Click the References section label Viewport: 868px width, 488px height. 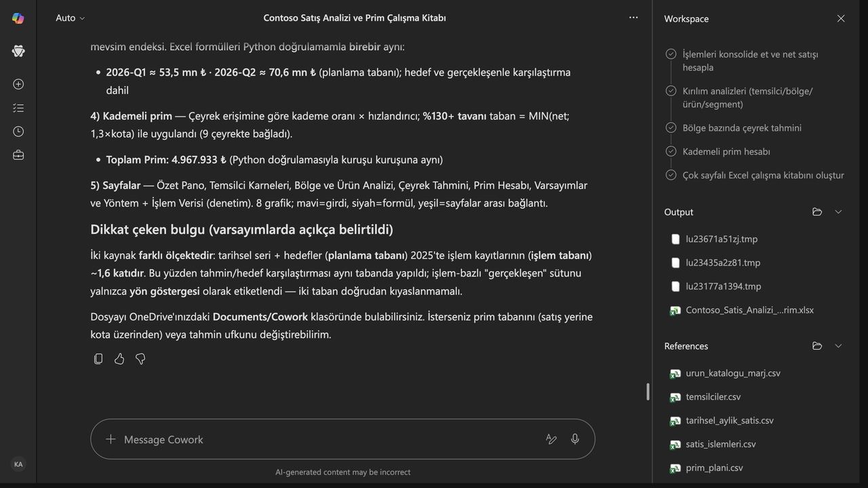point(686,346)
